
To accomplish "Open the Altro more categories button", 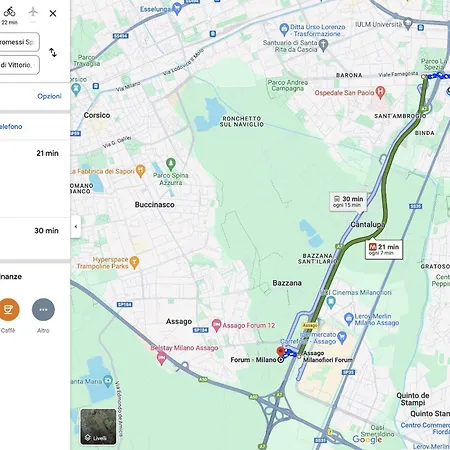I will click(43, 310).
